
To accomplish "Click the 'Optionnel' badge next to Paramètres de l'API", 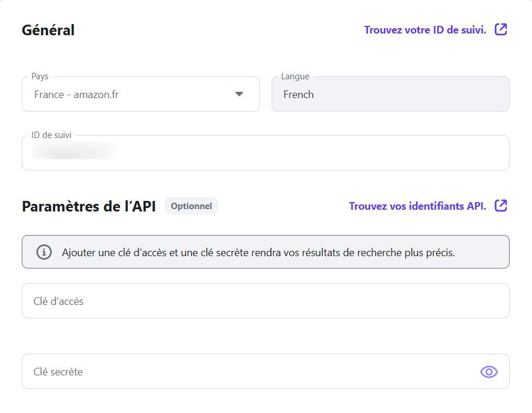I will 191,206.
